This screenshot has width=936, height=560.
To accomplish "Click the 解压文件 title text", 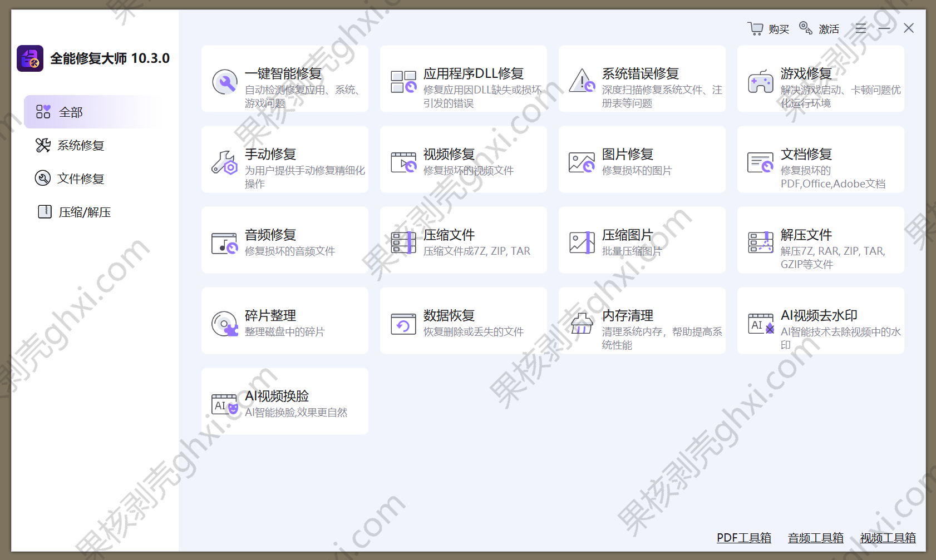I will (x=806, y=235).
